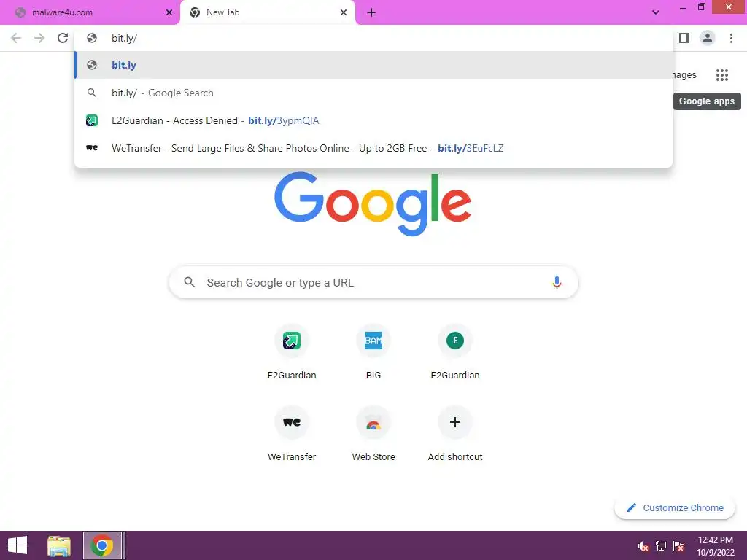The height and width of the screenshot is (560, 747).
Task: Click magnifier icon in Google search box
Action: coord(190,282)
